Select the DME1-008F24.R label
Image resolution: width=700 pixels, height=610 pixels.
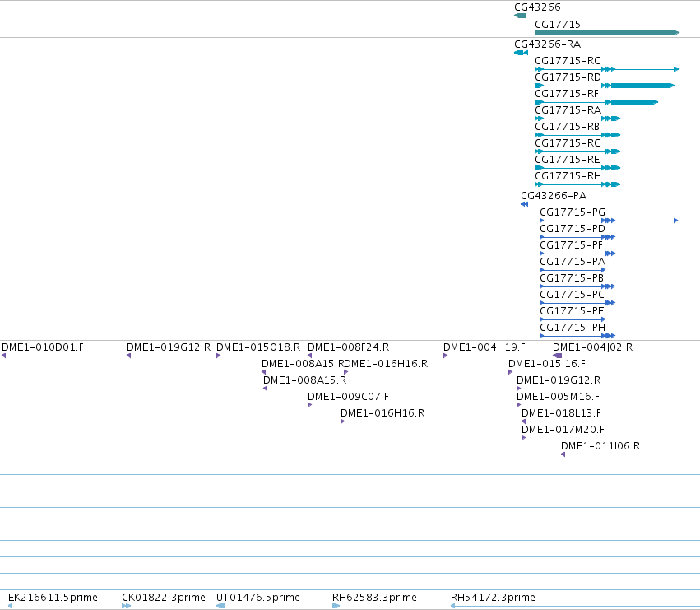click(348, 347)
